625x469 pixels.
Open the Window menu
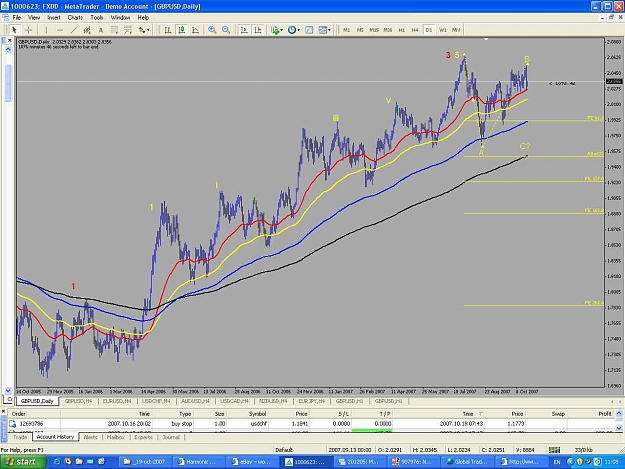(120, 18)
